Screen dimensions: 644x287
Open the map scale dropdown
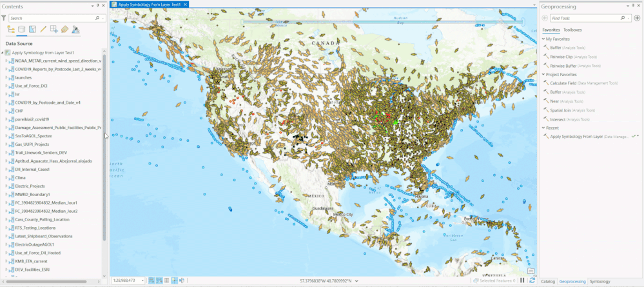pyautogui.click(x=142, y=281)
